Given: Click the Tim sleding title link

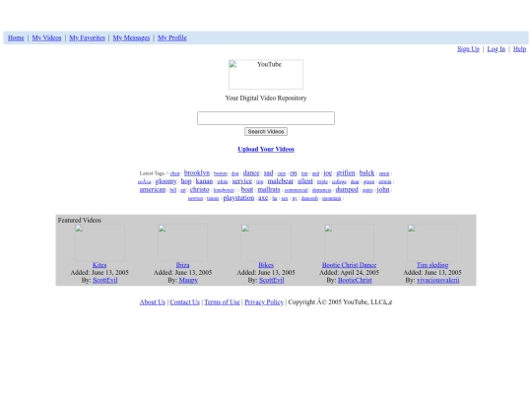Looking at the screenshot, I should [432, 265].
